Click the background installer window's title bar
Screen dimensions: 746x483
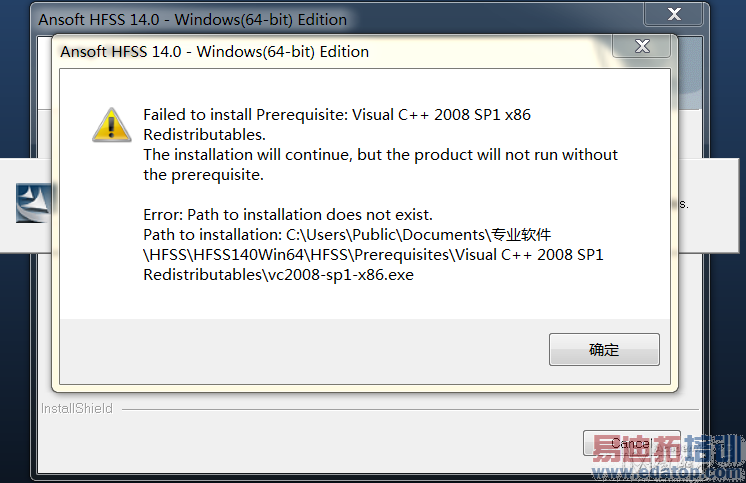tap(300, 19)
